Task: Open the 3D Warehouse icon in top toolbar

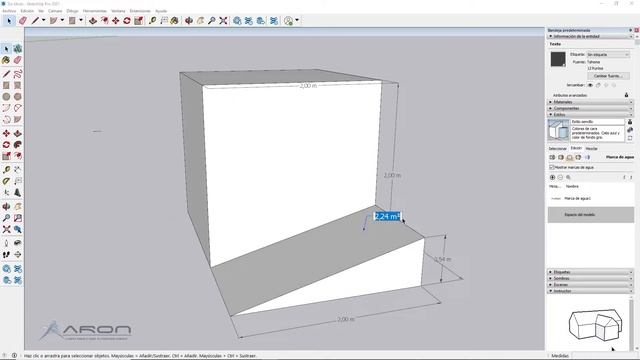Action: [x=237, y=20]
